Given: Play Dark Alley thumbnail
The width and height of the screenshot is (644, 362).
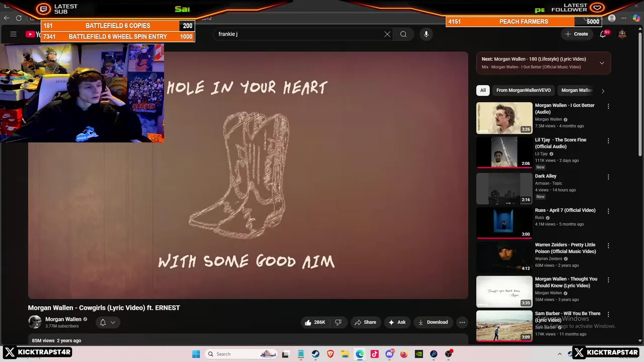Looking at the screenshot, I should point(504,189).
